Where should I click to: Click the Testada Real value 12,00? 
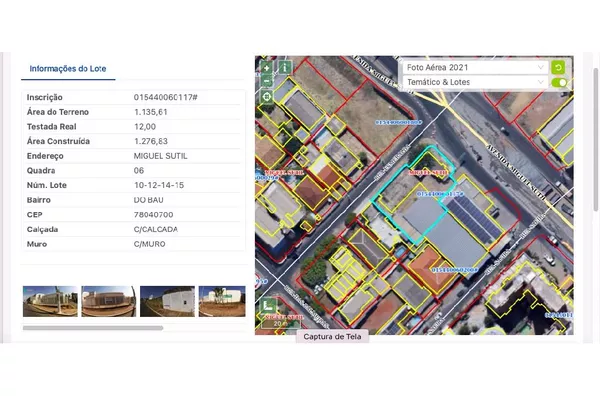coord(145,127)
